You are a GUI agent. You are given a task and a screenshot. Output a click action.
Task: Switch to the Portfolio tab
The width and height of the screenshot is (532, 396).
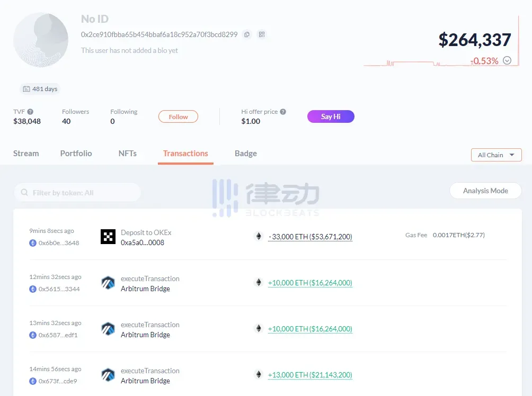(76, 154)
